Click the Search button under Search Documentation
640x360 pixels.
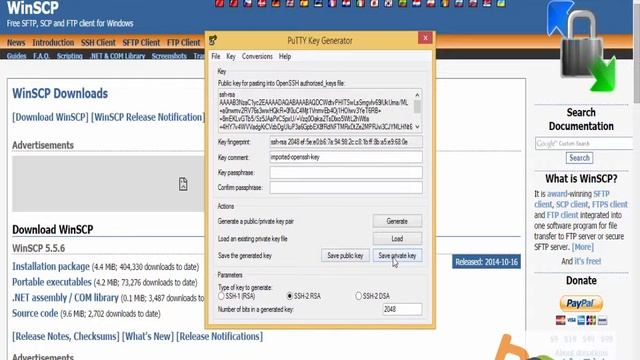pos(579,158)
